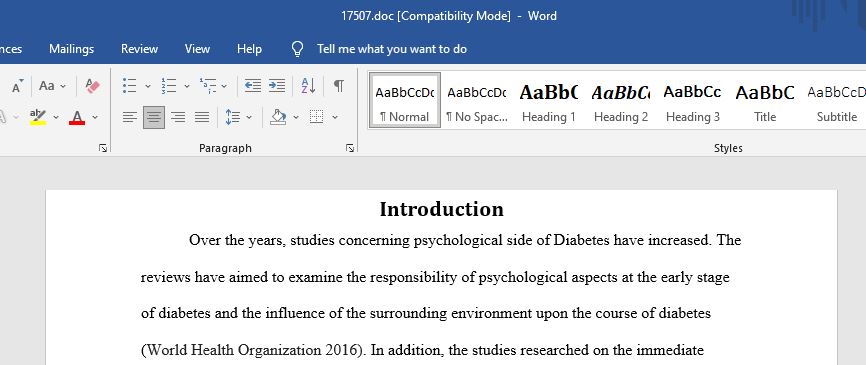Toggle center alignment
866x365 pixels.
(x=154, y=117)
